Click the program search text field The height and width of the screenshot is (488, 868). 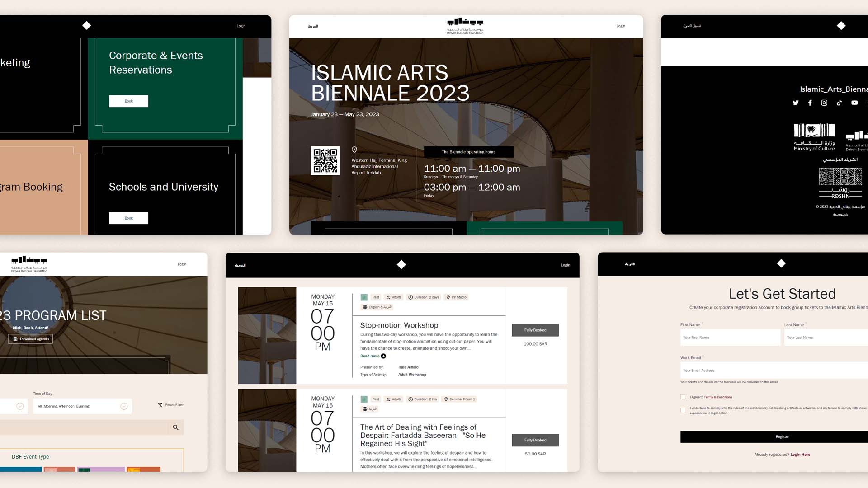(x=84, y=427)
